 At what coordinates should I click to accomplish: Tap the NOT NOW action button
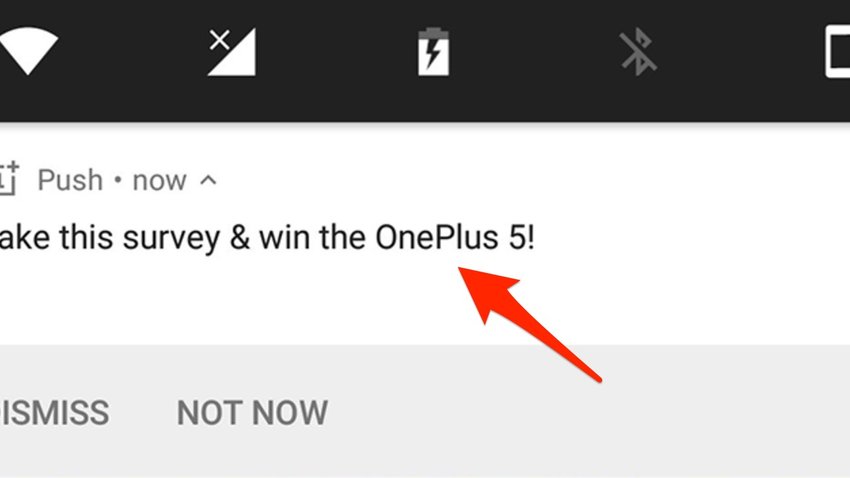point(253,413)
